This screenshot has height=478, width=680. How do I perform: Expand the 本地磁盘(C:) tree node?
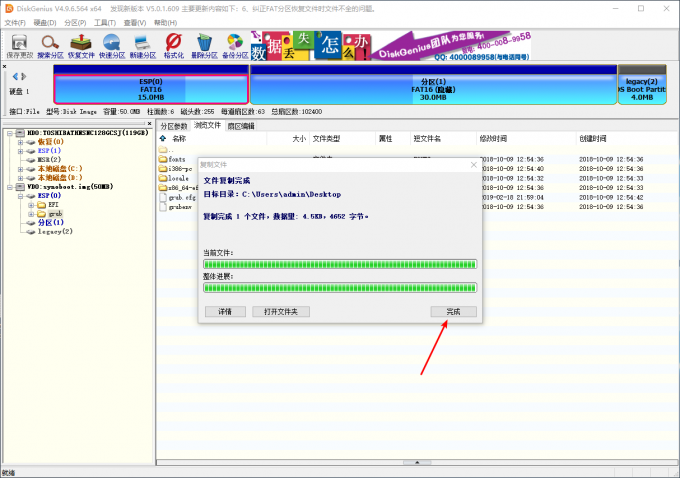(20, 168)
